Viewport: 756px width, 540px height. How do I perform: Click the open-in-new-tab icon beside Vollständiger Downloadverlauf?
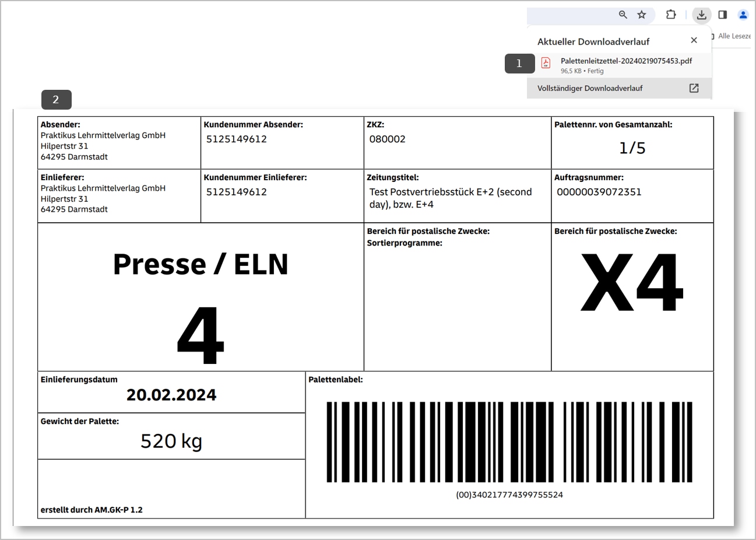694,88
